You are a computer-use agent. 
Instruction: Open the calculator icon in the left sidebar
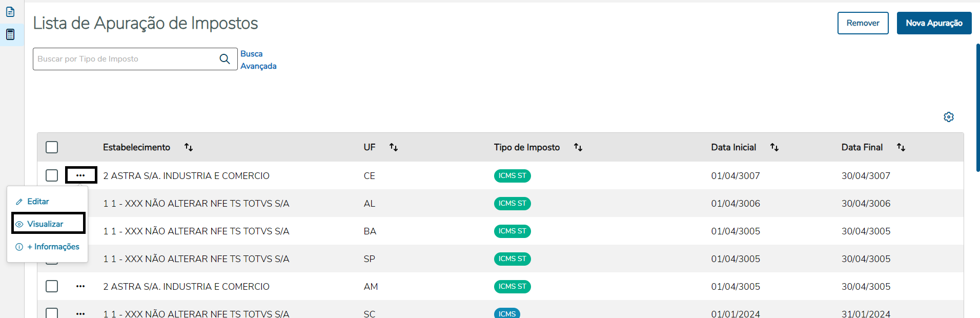point(10,34)
